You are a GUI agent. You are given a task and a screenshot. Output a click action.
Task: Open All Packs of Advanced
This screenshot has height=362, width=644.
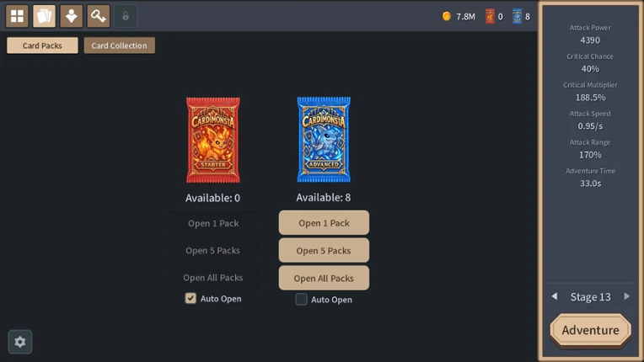[x=324, y=278]
